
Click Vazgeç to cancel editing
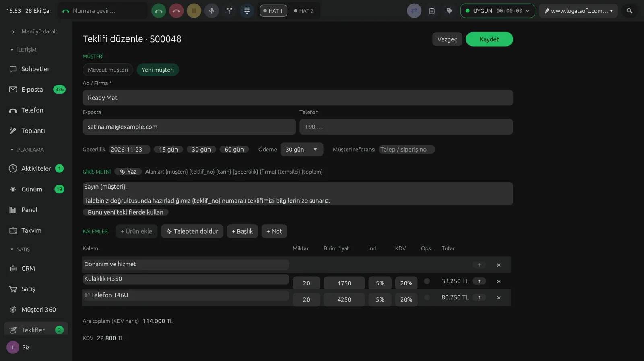point(447,39)
